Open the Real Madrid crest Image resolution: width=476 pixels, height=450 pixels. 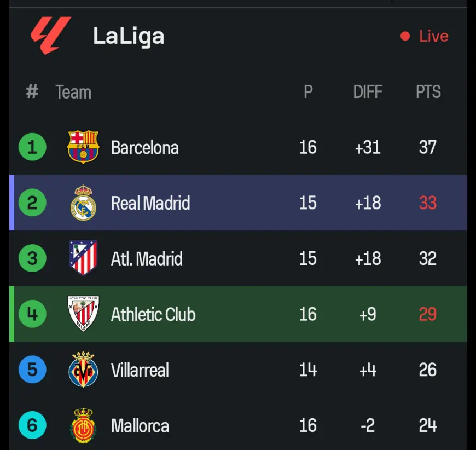(x=83, y=203)
